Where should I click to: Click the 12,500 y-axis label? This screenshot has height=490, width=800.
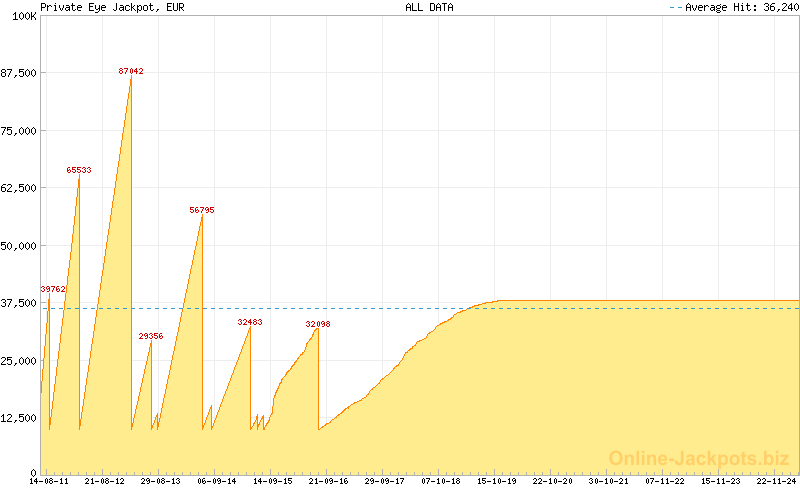coord(20,418)
